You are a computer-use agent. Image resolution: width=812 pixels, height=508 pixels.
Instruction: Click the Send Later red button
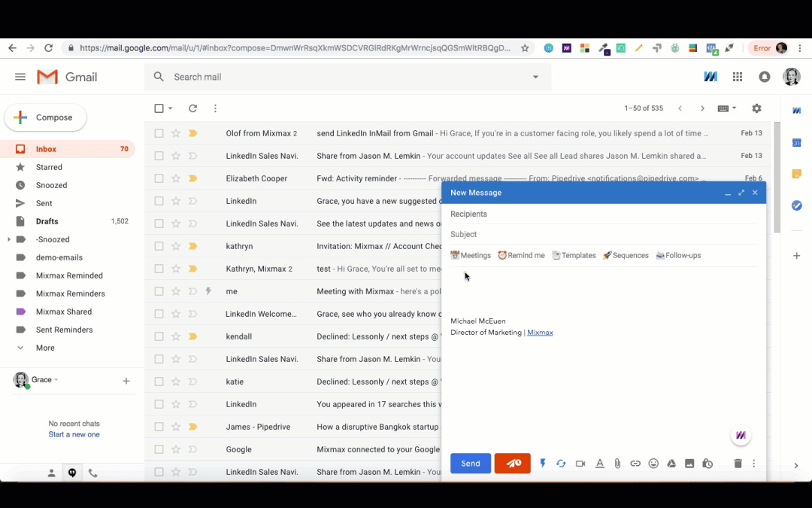tap(512, 464)
